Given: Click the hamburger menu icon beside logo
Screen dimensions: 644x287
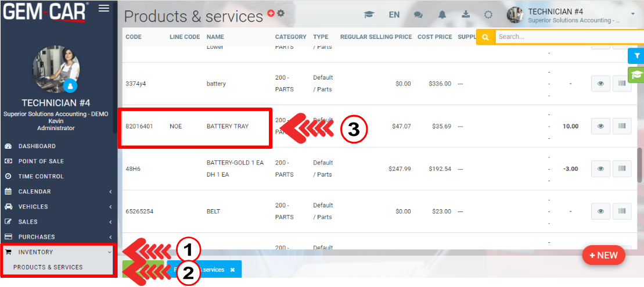Looking at the screenshot, I should click(104, 8).
